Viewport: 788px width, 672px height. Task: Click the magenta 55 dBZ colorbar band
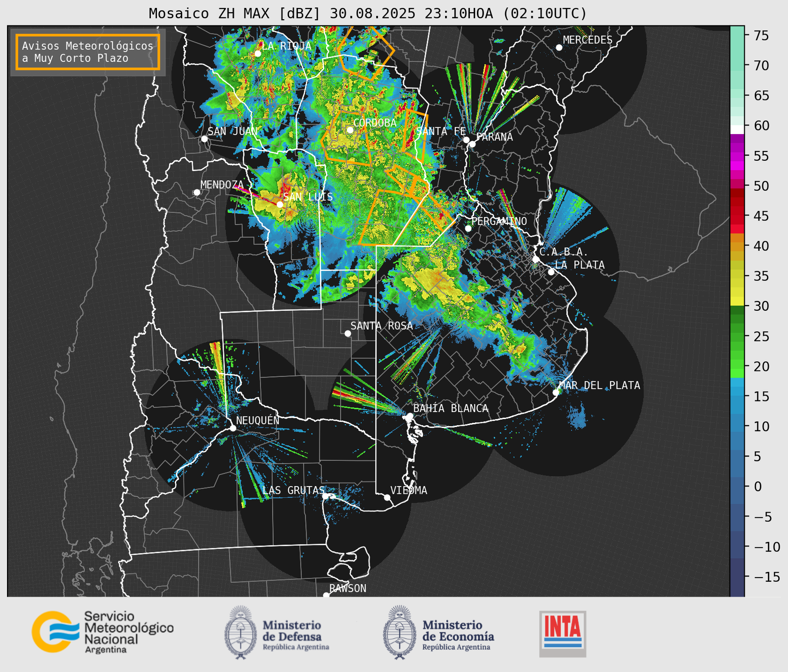[737, 156]
